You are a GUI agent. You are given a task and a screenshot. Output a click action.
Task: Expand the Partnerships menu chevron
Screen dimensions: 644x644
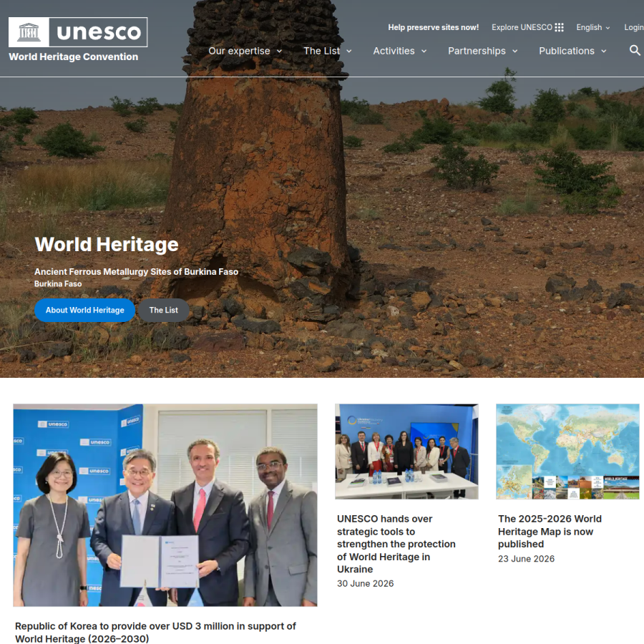[515, 52]
